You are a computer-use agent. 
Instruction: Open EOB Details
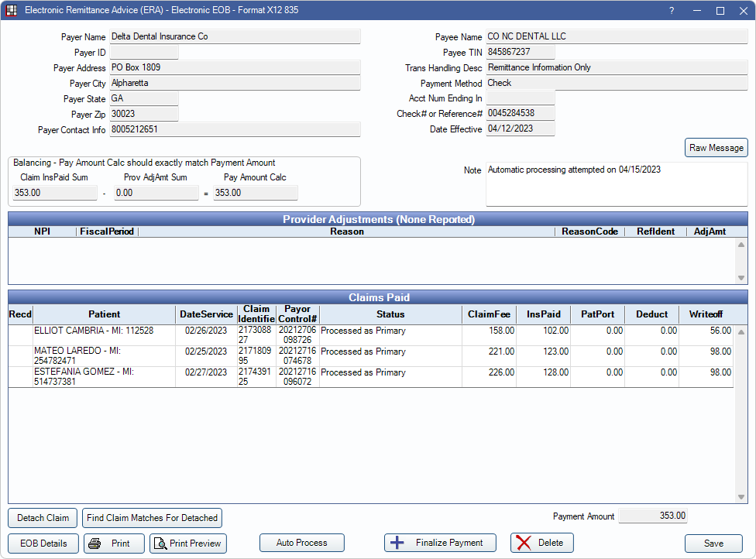coord(43,544)
